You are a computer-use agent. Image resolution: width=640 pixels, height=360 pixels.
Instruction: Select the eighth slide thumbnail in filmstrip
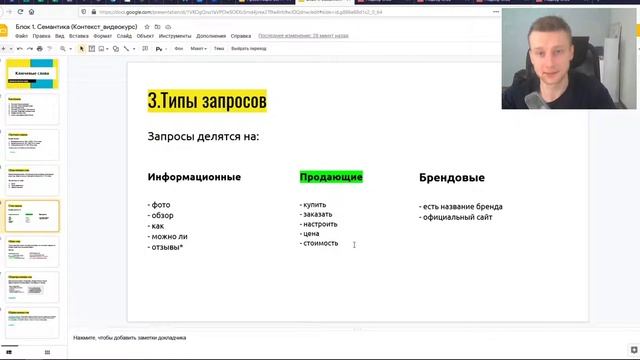(x=32, y=323)
